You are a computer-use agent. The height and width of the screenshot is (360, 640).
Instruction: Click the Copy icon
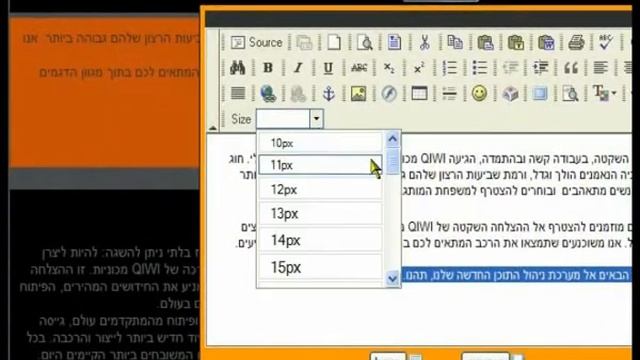pos(455,42)
